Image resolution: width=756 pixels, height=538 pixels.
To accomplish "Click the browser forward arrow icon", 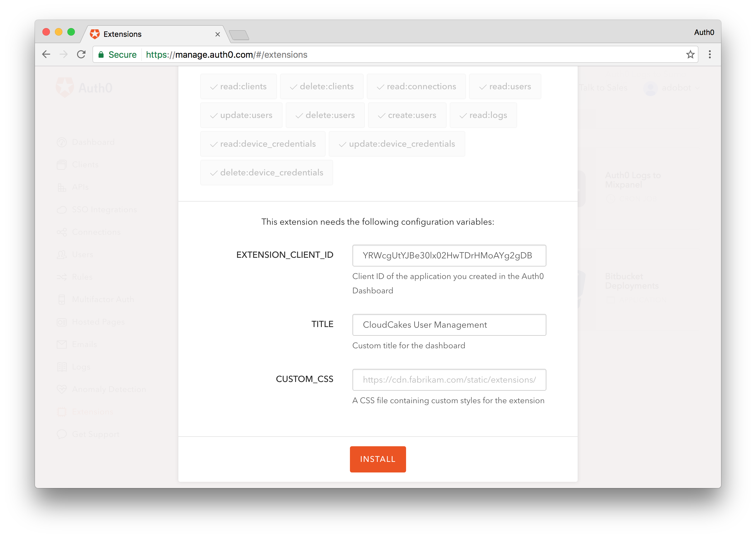I will pos(64,55).
